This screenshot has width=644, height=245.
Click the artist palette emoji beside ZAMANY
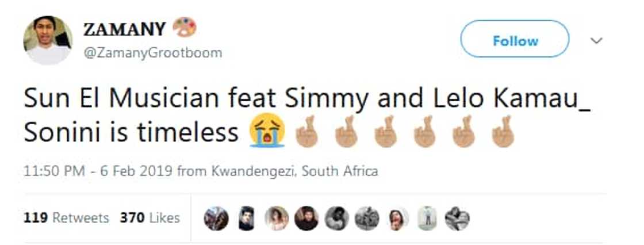pyautogui.click(x=184, y=26)
